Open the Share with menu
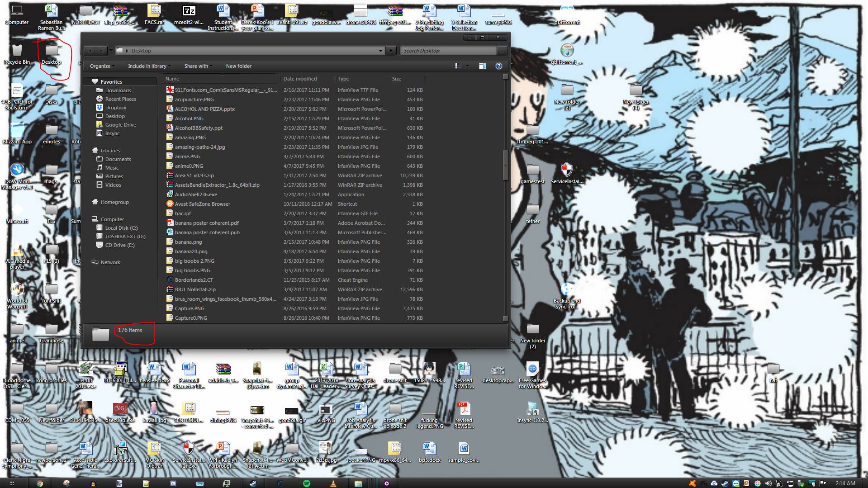Screen dimensions: 868x488 click(x=198, y=66)
